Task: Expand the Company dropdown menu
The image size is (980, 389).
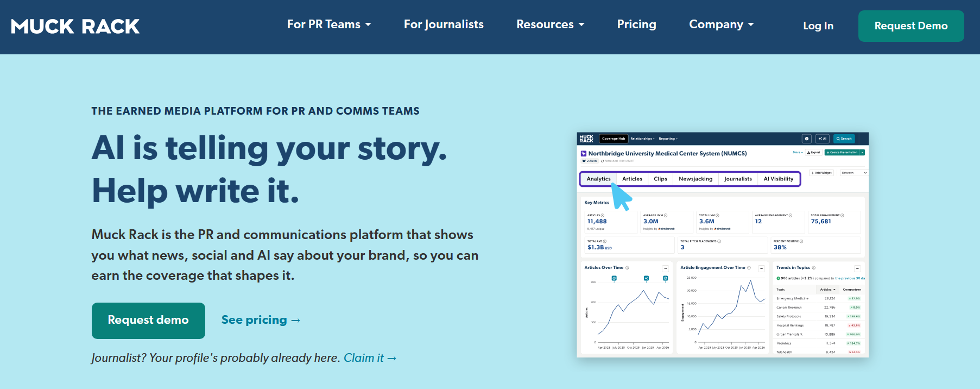Action: click(x=722, y=24)
